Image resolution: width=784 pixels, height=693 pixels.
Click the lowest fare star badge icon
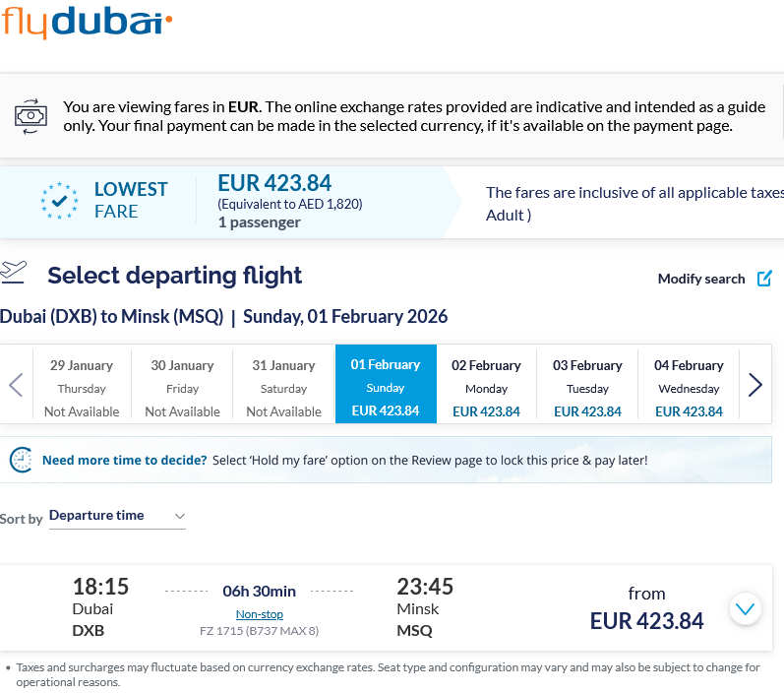point(60,200)
